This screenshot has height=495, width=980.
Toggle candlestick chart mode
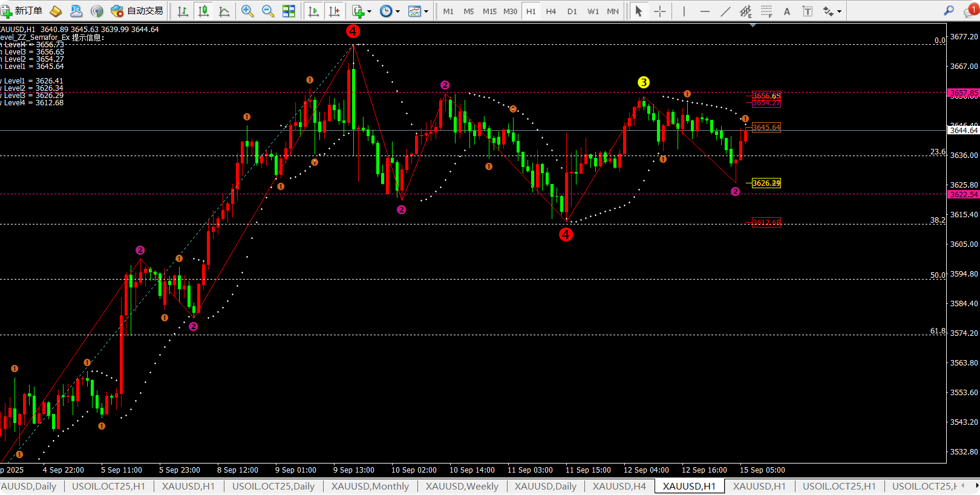point(203,11)
